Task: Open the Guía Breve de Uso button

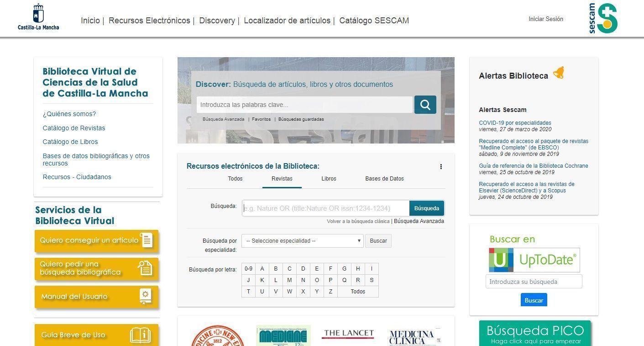Action: click(96, 335)
